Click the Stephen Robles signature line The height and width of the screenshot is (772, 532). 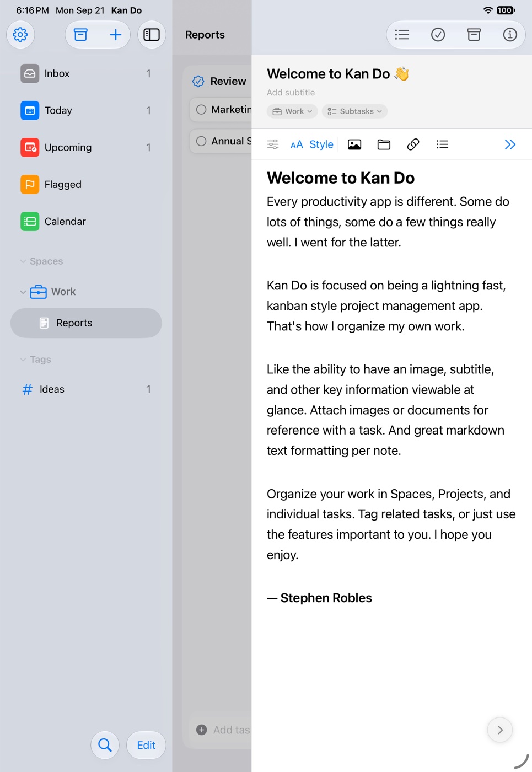(319, 598)
